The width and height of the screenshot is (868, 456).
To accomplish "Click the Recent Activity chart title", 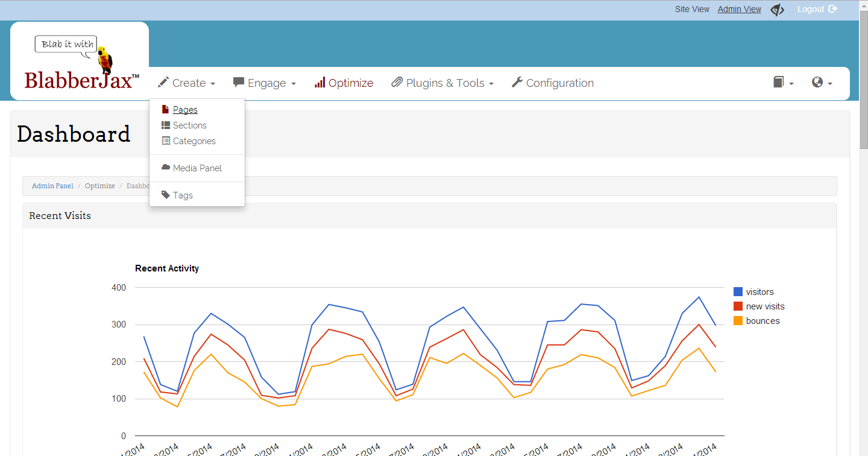I will [x=167, y=268].
